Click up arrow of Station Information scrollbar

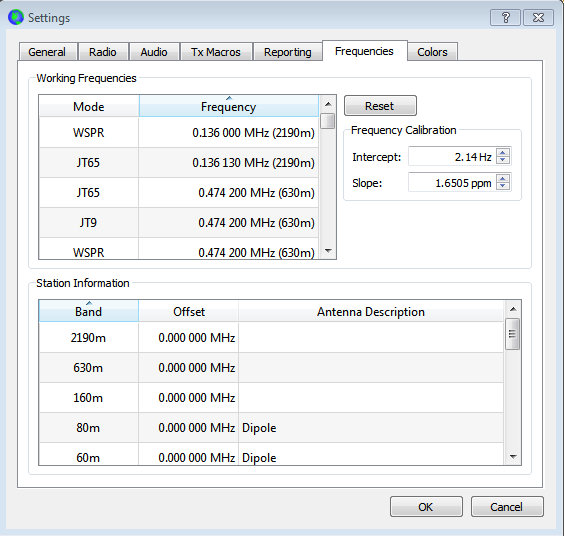(x=513, y=309)
